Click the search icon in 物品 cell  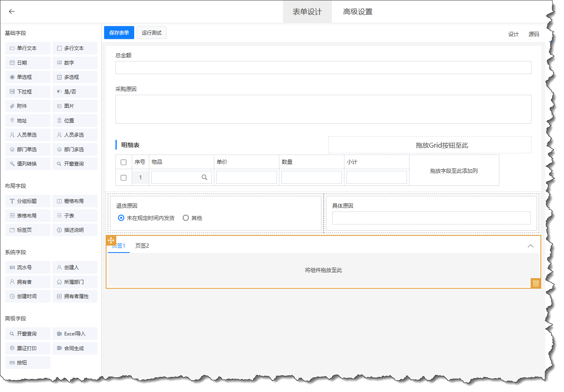click(x=205, y=177)
